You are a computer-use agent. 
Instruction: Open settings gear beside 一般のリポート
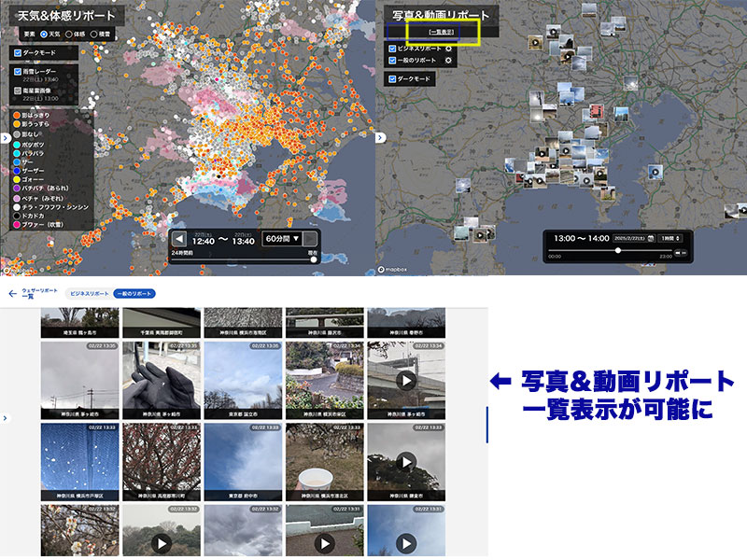[x=449, y=61]
